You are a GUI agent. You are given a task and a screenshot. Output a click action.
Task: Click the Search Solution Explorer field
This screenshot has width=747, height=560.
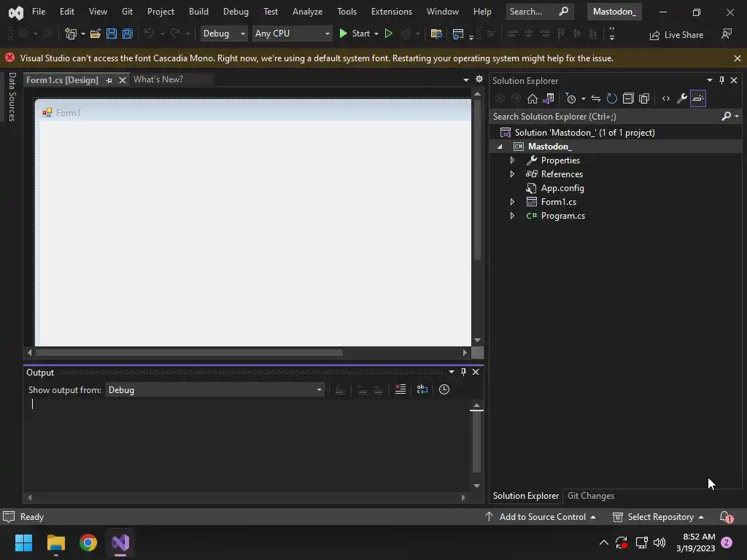605,116
